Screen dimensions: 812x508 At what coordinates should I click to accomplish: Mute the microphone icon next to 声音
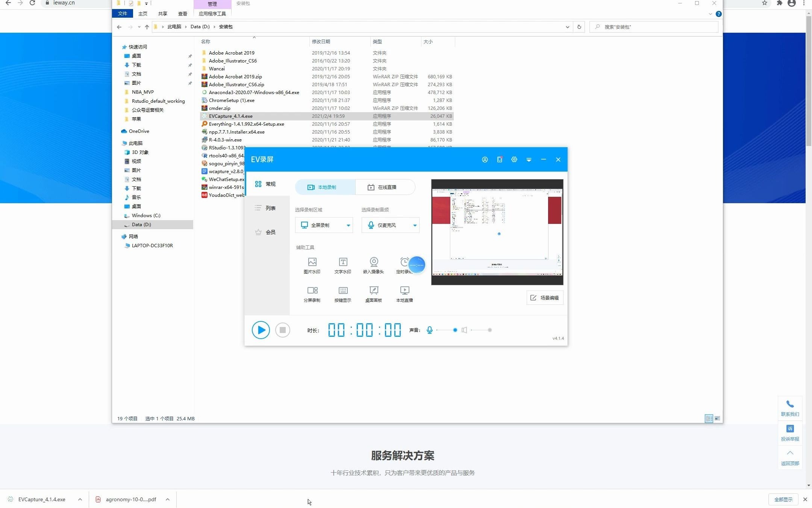tap(430, 330)
